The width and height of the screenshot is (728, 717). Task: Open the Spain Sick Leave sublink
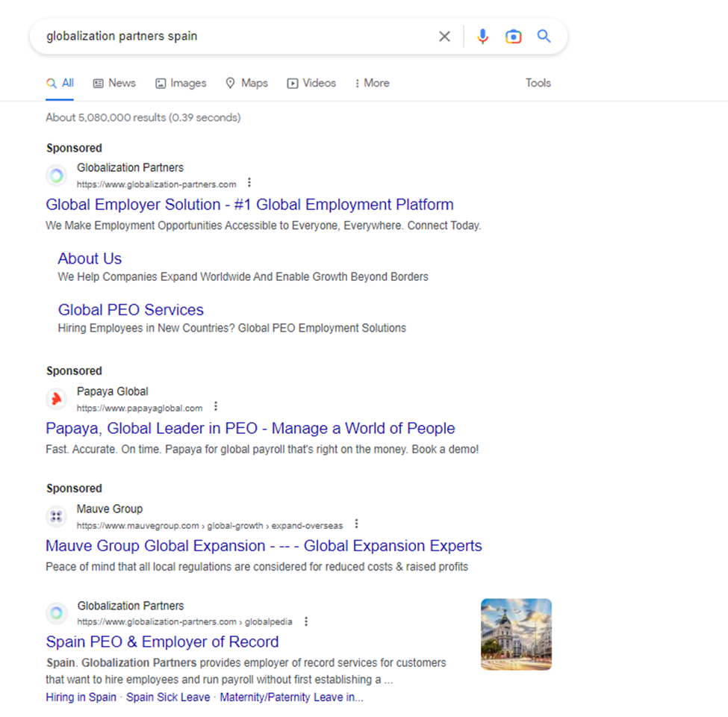168,698
